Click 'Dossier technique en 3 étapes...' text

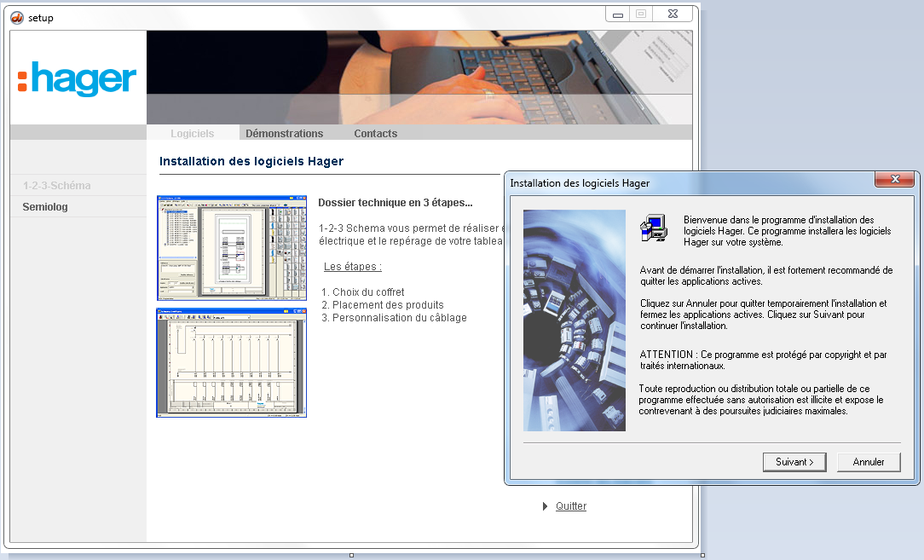click(396, 203)
